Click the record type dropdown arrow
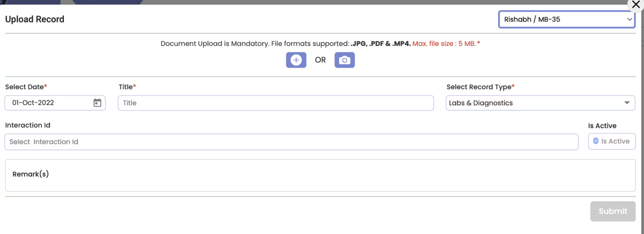This screenshot has width=644, height=234. 627,103
